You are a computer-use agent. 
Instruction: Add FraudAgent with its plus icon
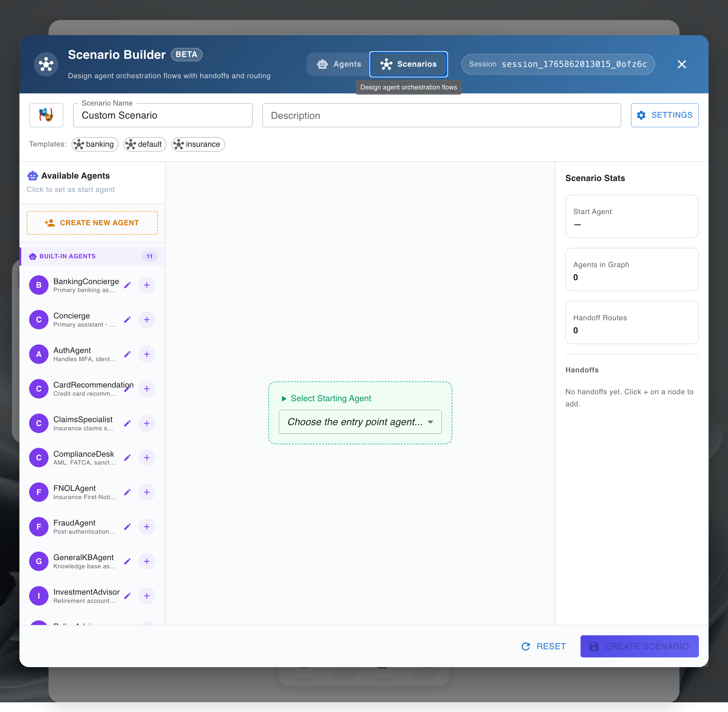tap(147, 526)
